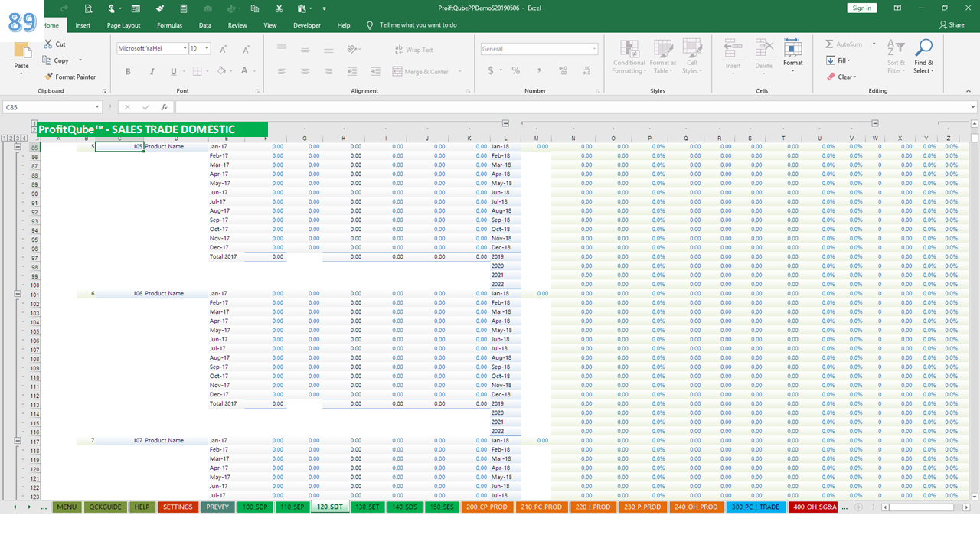
Task: Expand the Name Box dropdown arrow
Action: 97,107
